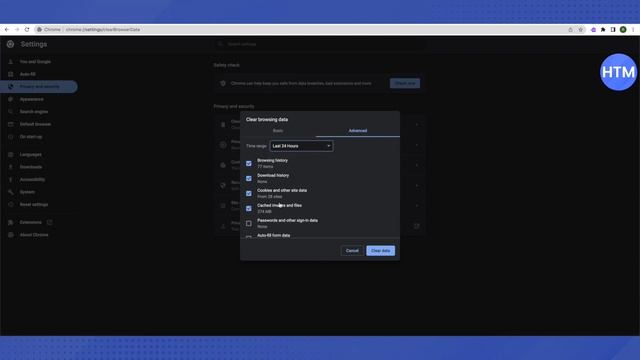Screen dimensions: 640x360
Task: Click the Auto-fill form data label
Action: [273, 236]
